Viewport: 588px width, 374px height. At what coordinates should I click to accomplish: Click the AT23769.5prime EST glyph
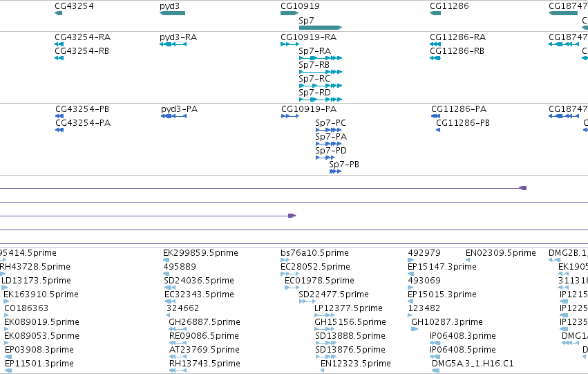(x=178, y=357)
